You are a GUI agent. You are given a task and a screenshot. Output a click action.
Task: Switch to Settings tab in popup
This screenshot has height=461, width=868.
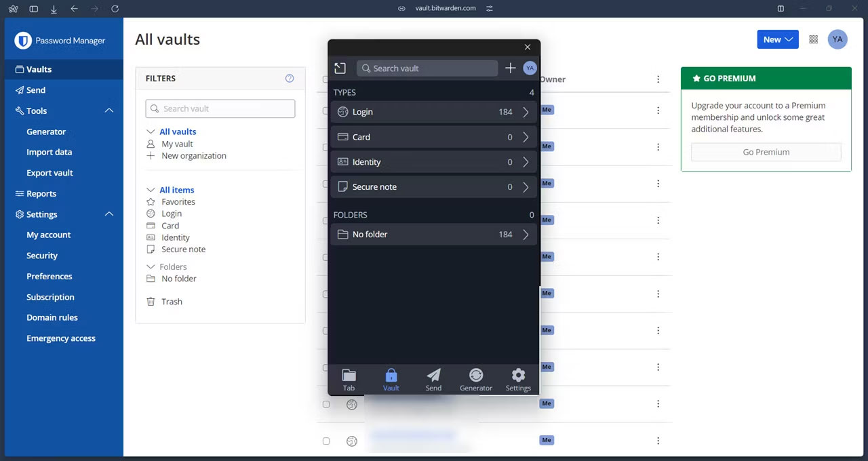pos(518,380)
